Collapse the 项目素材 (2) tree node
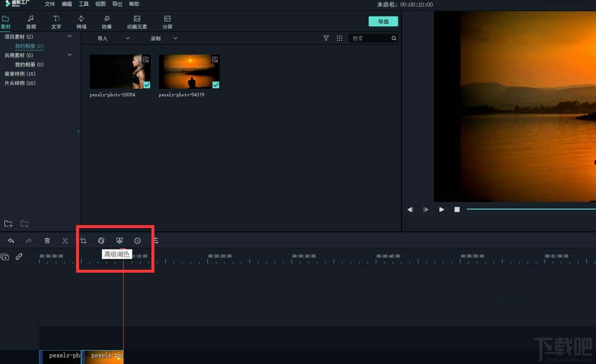 [70, 36]
